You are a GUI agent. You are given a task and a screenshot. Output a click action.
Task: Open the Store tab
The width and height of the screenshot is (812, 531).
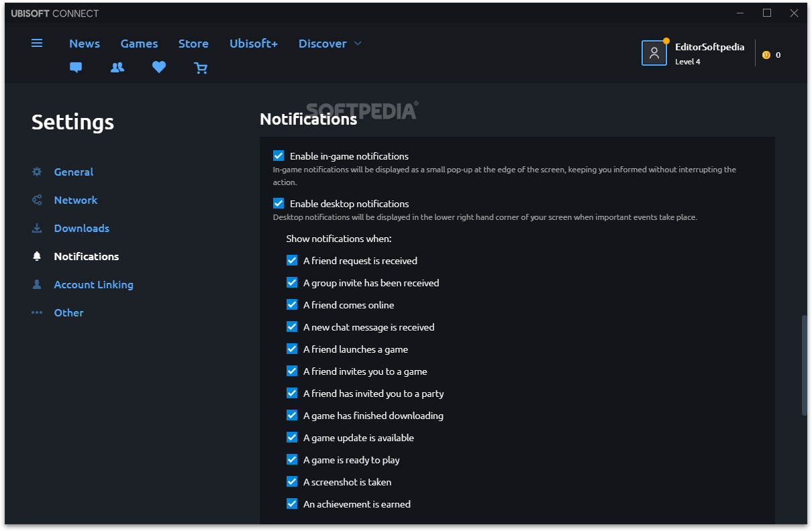tap(193, 44)
